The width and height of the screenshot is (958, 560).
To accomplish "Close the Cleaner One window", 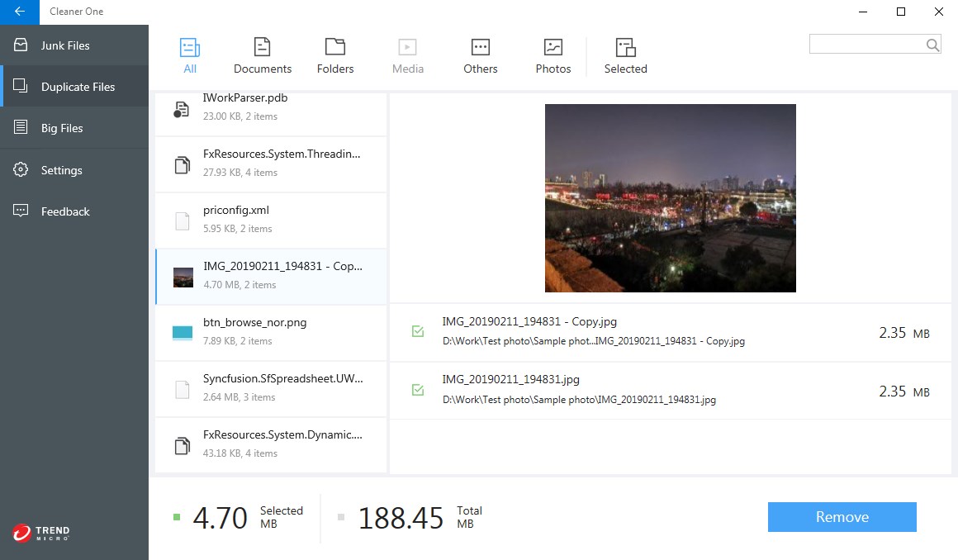I will [x=938, y=12].
